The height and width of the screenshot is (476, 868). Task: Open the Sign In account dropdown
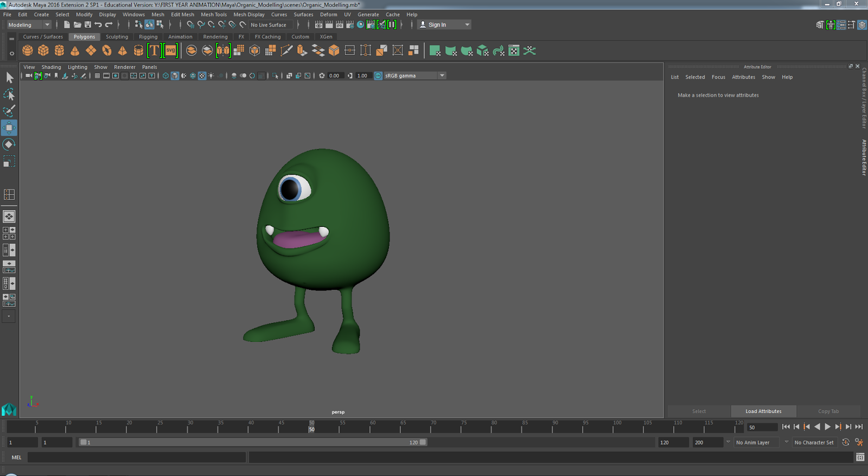click(444, 24)
